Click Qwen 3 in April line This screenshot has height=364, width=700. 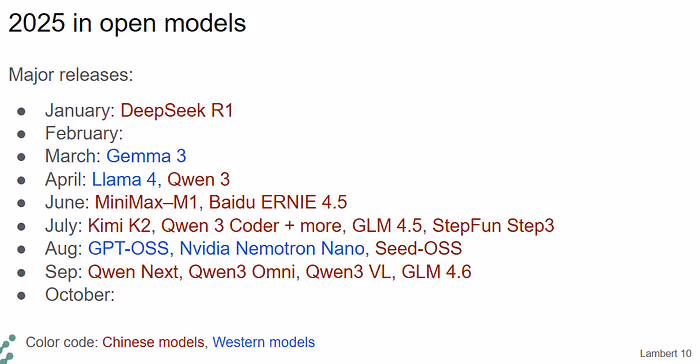tap(198, 180)
